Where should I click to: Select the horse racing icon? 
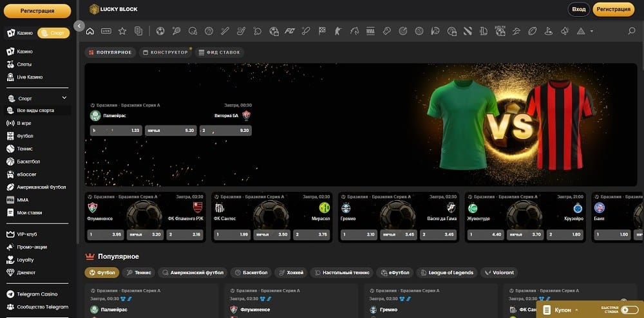point(354,31)
